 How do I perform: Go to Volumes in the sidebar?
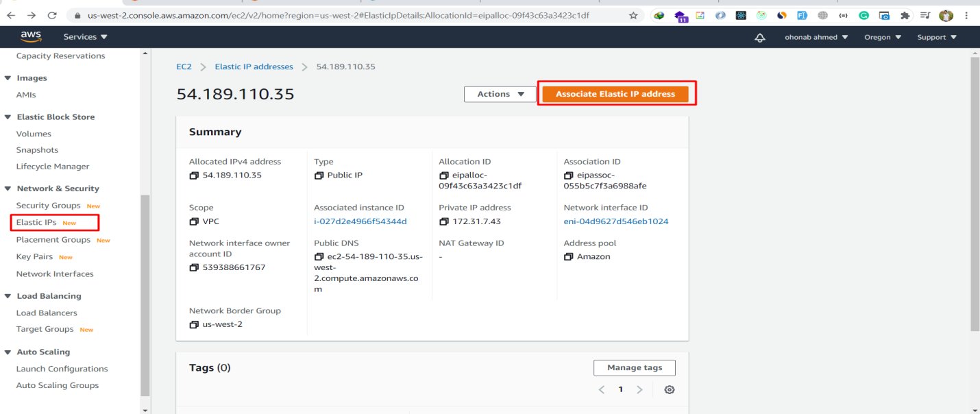point(34,134)
